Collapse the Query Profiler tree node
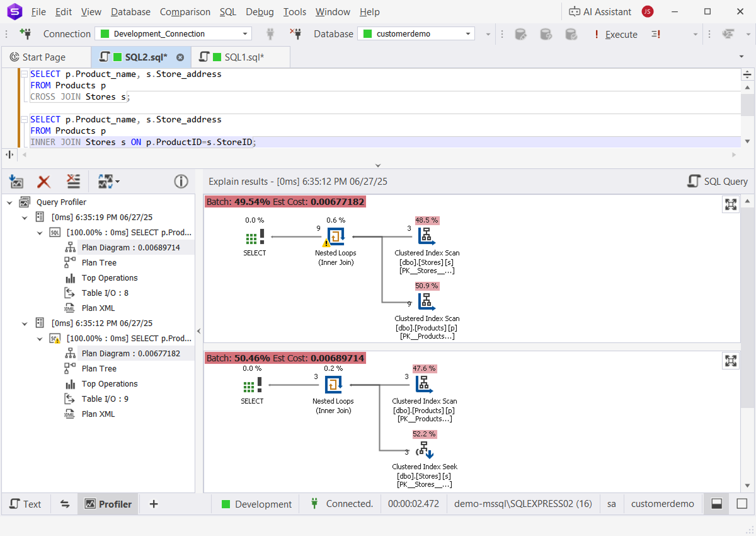Screen dimensions: 756x536 click(10, 202)
